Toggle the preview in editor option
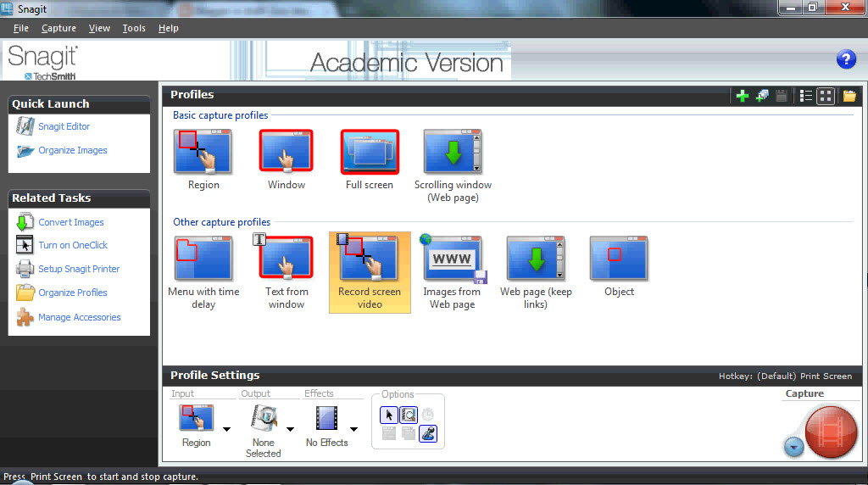The height and width of the screenshot is (485, 868). pyautogui.click(x=409, y=415)
